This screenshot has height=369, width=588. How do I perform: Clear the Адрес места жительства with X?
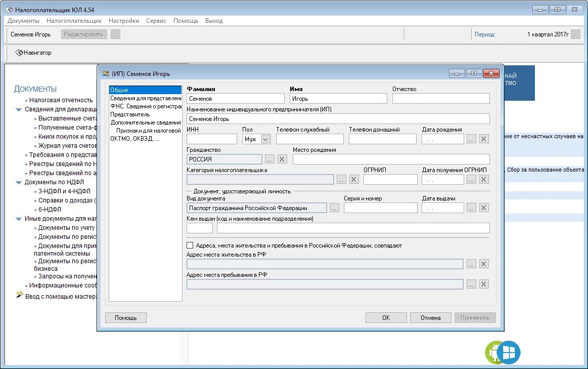pos(484,264)
